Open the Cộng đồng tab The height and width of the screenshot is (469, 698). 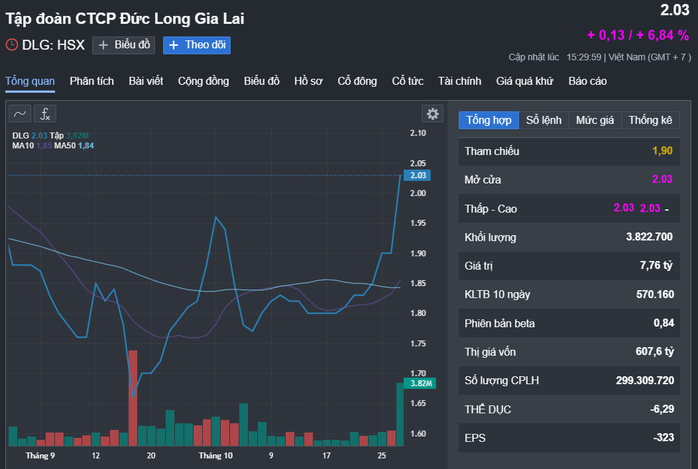click(203, 81)
